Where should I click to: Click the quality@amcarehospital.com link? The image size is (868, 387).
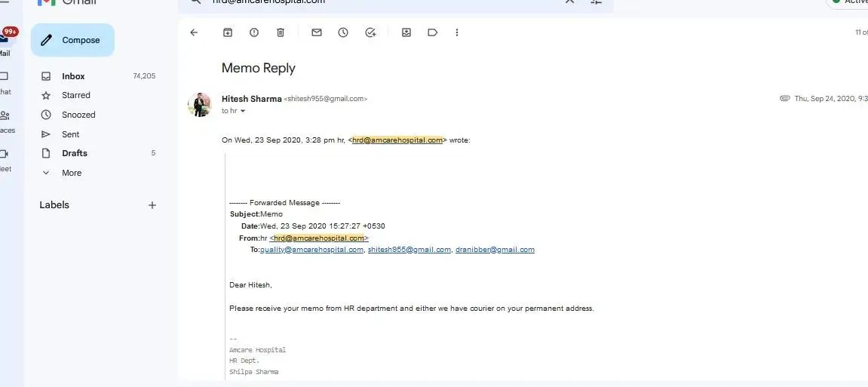tap(311, 250)
